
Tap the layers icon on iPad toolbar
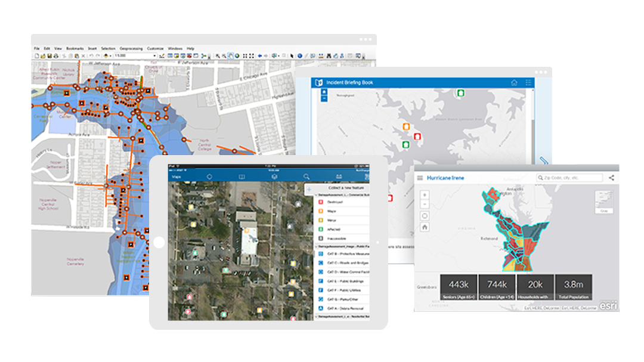click(274, 177)
